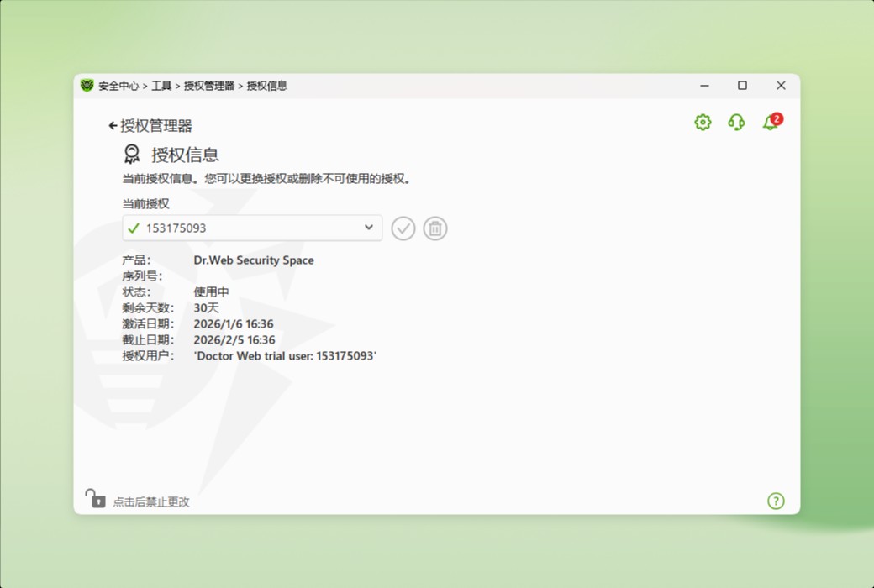874x588 pixels.
Task: Open license list with dropdown chevron
Action: pyautogui.click(x=368, y=227)
